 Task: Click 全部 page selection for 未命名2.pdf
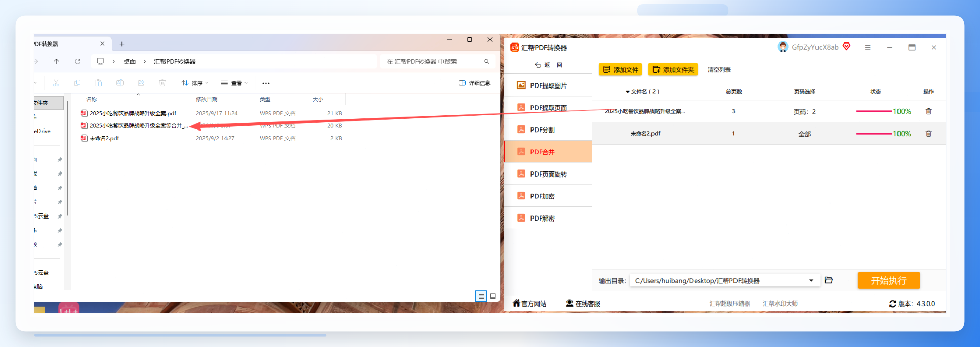point(804,134)
